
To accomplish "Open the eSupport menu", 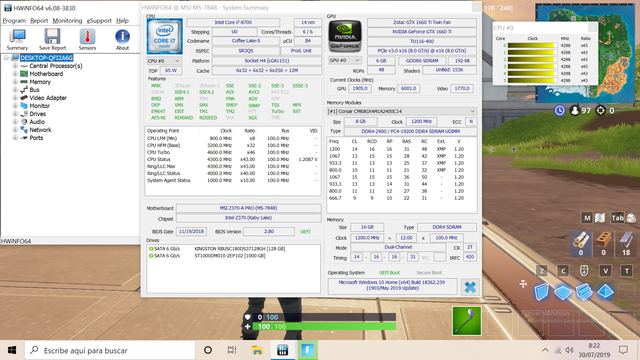I will [99, 20].
